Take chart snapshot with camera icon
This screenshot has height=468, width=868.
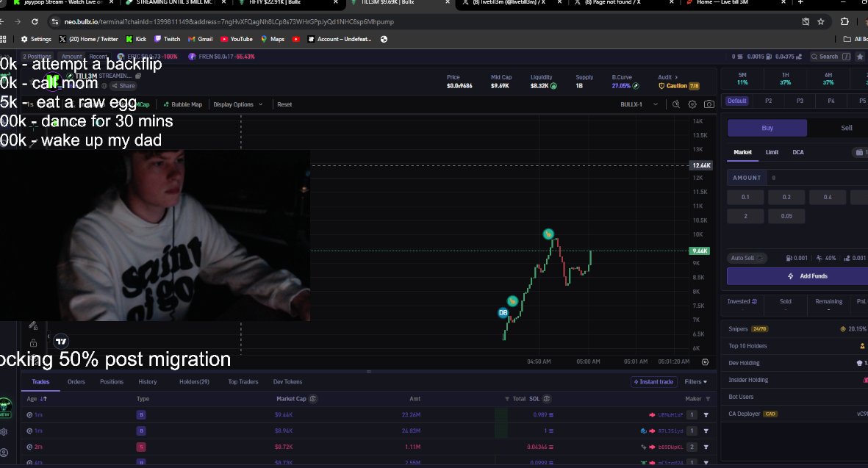(709, 104)
